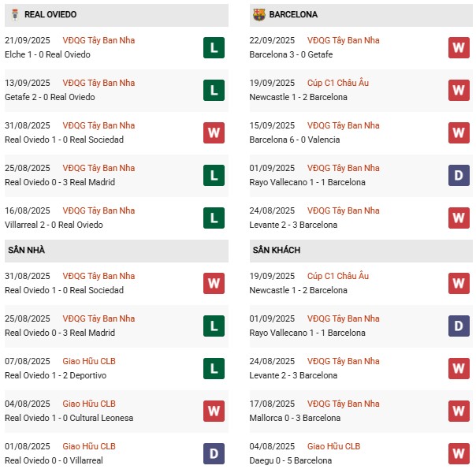Open VĐQG Tây Ban Nha link dated 13/09/2025
This screenshot has width=476, height=473.
coord(99,83)
